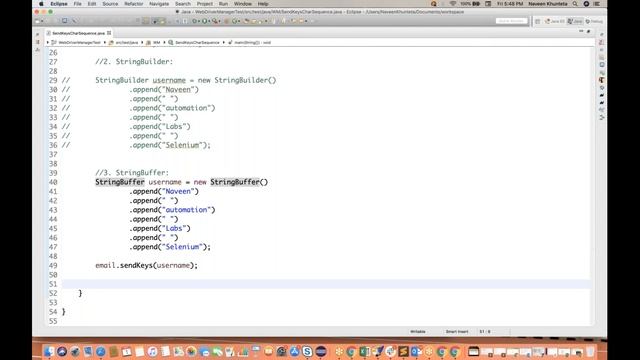Open the Refactor menu
Image resolution: width=640 pixels, height=360 pixels.
[x=133, y=4]
